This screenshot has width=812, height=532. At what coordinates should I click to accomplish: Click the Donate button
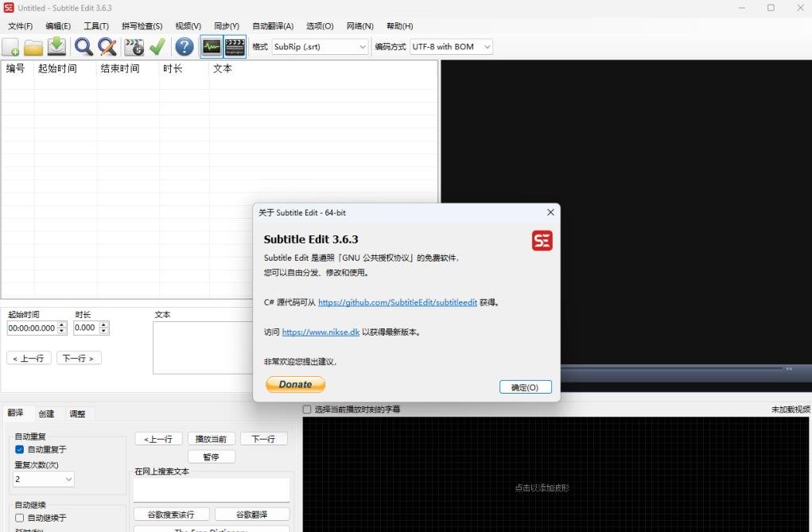[295, 384]
